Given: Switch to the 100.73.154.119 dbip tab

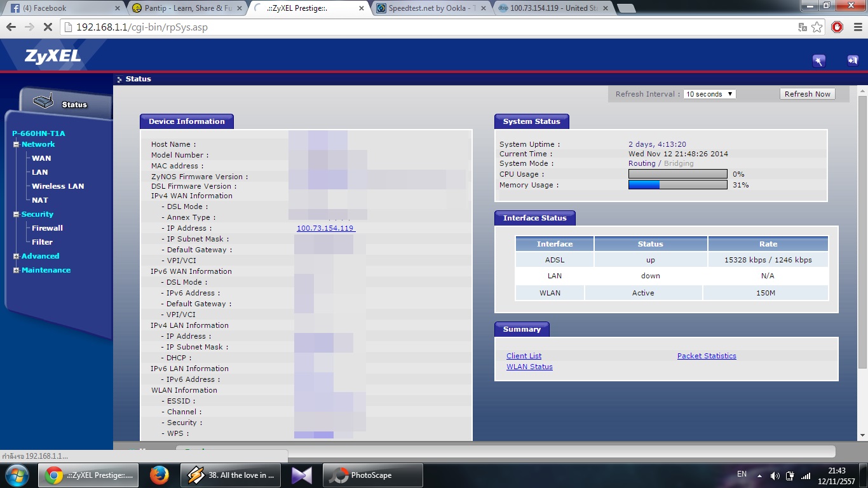Looking at the screenshot, I should tap(552, 8).
